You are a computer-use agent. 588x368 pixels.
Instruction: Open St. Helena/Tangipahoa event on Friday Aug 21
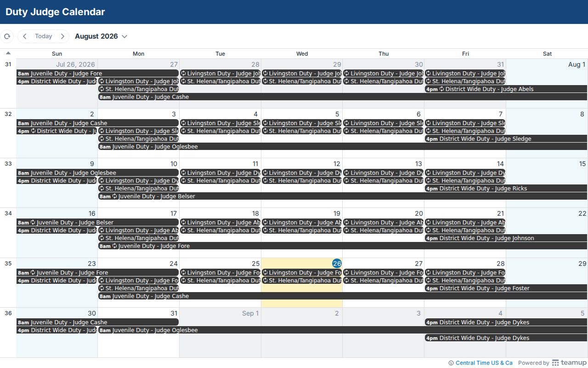(x=465, y=230)
